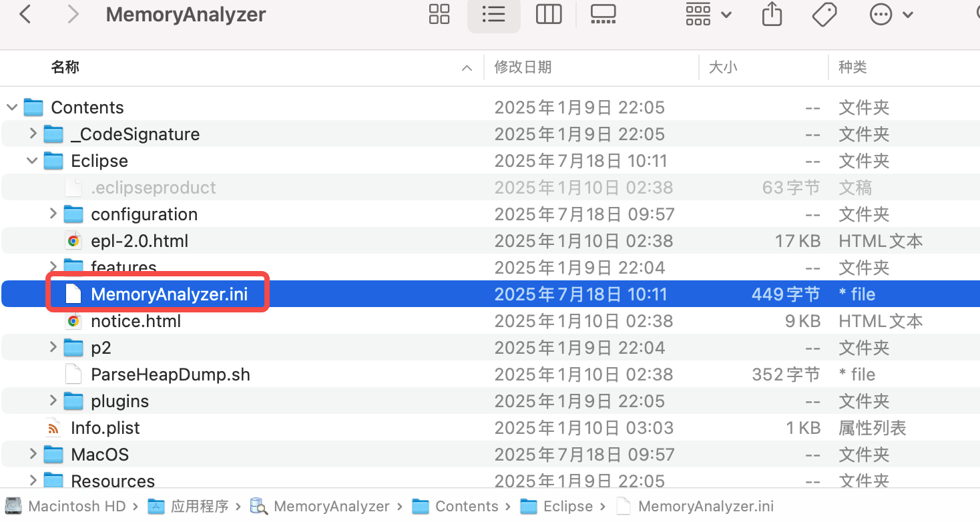Select the .eclipseproduct file icon
This screenshot has width=980, height=522.
73,188
